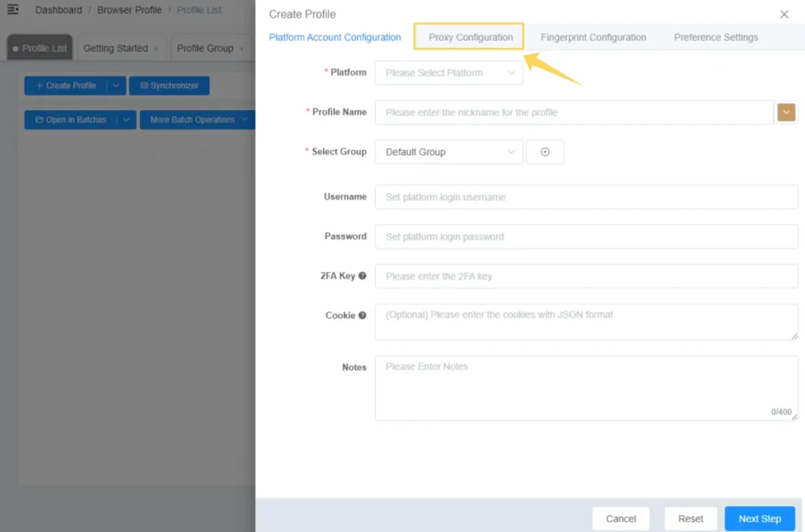
Task: Click the Reset button
Action: tap(690, 519)
